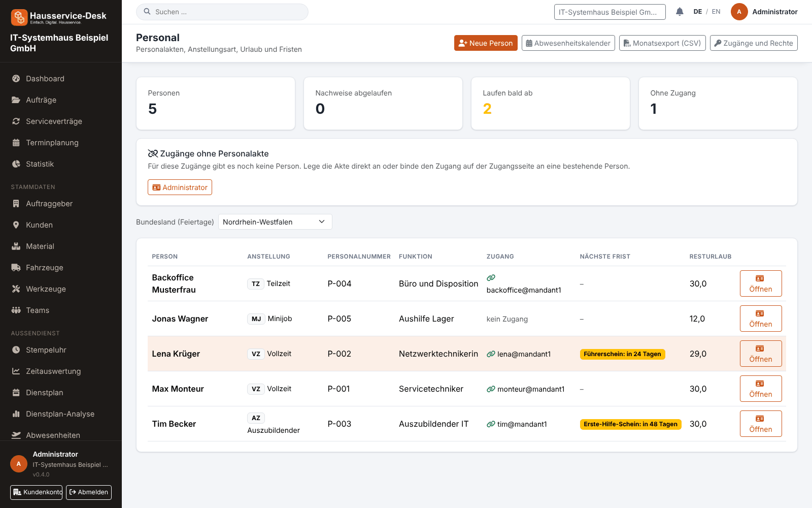Open Jonas Wagner's personnel file
812x508 pixels.
761,319
